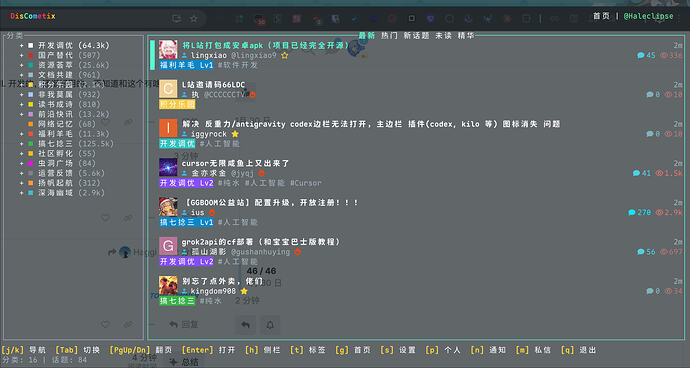This screenshot has width=690, height=368.
Task: Expand the 深海幽域 category
Action: click(21, 193)
